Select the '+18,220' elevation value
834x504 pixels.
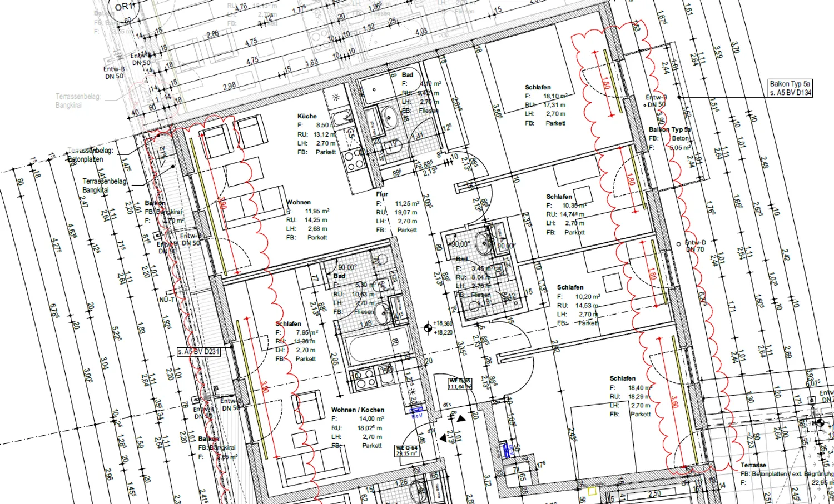(x=444, y=332)
